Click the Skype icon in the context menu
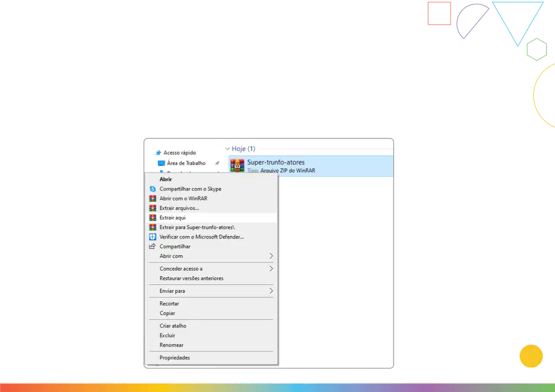 152,189
